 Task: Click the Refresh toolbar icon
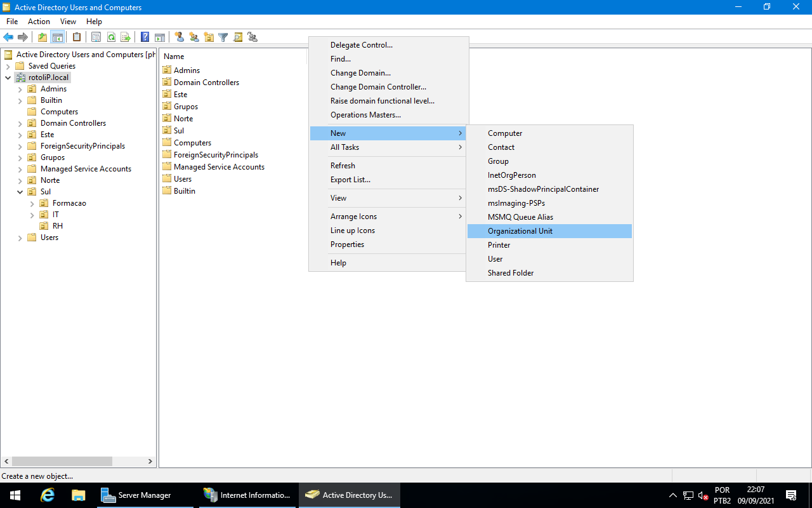[111, 37]
